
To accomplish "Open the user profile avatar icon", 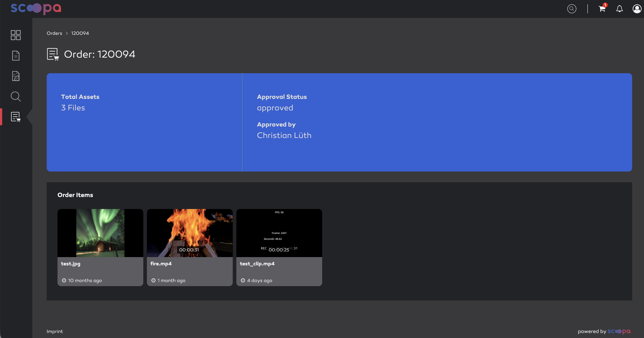I will 637,9.
